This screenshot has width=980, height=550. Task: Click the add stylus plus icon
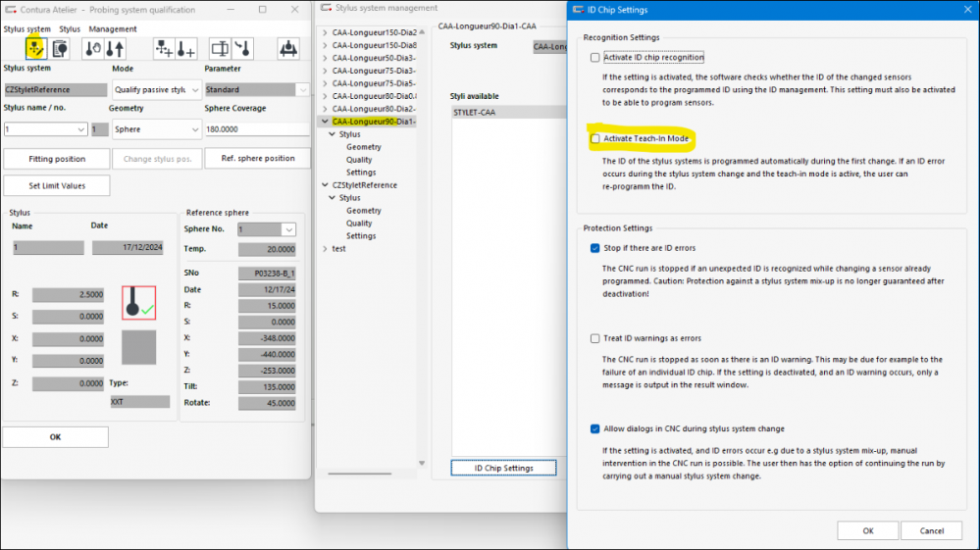coord(185,48)
